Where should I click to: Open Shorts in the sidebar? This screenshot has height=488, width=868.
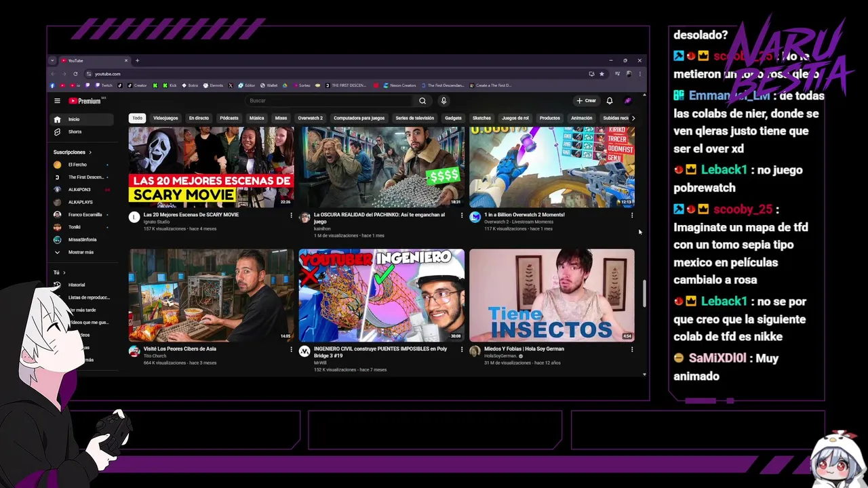[82, 131]
